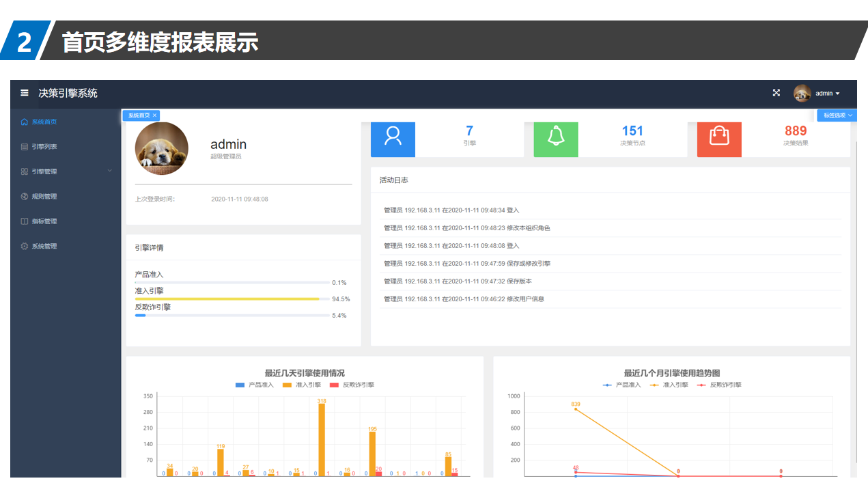The width and height of the screenshot is (868, 483).
Task: Toggle 产品准入 legend in trend chart
Action: [x=622, y=385]
